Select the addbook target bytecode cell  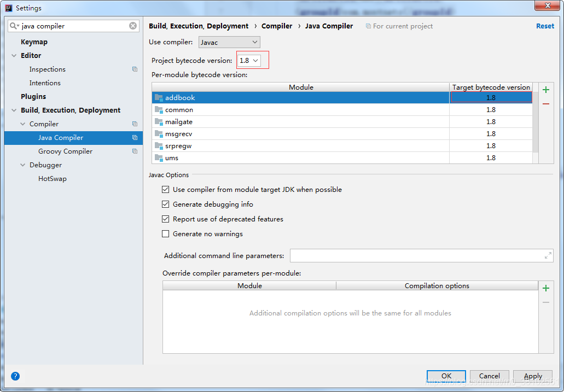tap(491, 97)
